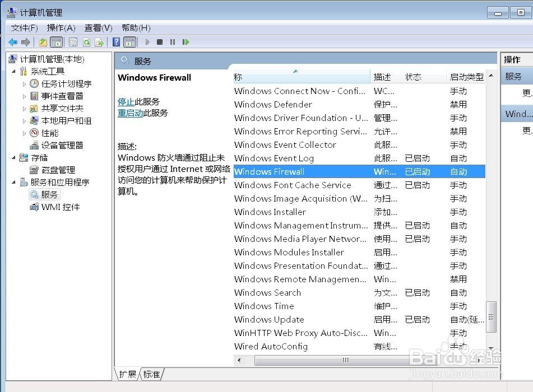533x392 pixels.
Task: Click the vertical scrollbar up arrow
Action: [491, 76]
